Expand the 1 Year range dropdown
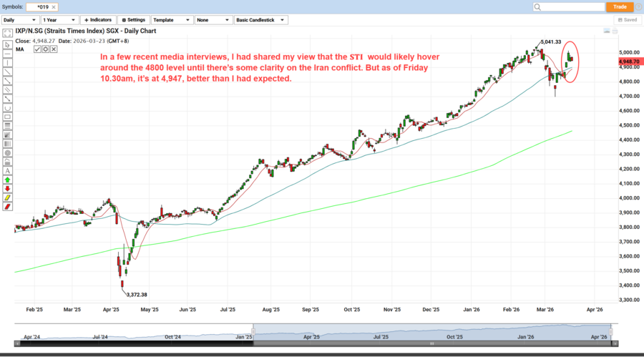The image size is (644, 357). tap(59, 20)
